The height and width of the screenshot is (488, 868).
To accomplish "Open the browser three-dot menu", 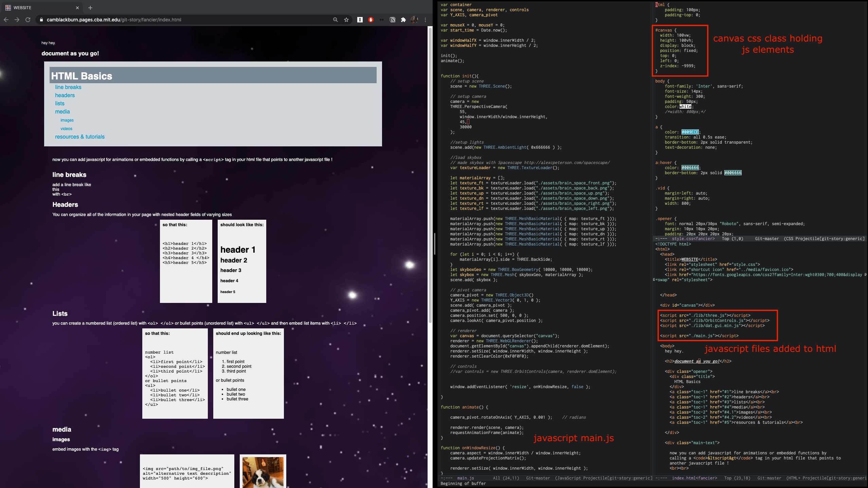I will (x=425, y=20).
